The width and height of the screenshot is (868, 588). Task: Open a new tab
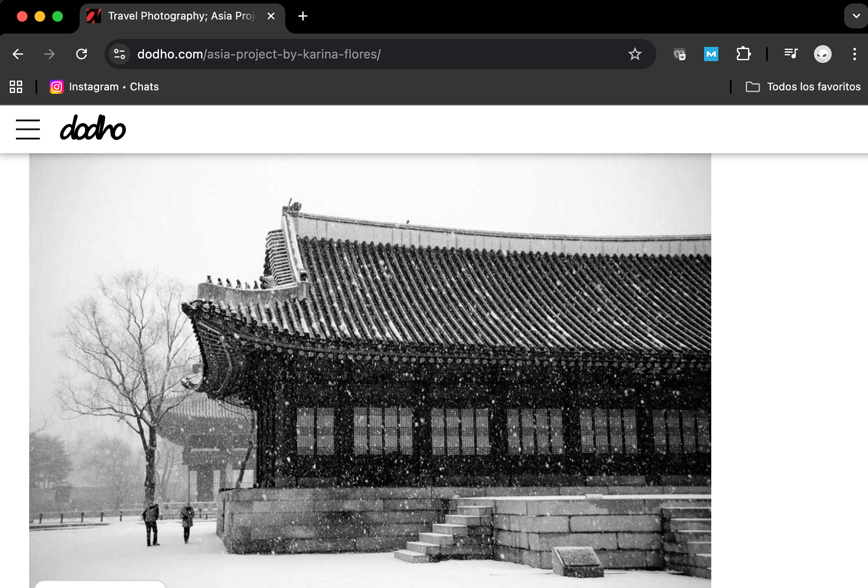click(x=303, y=16)
